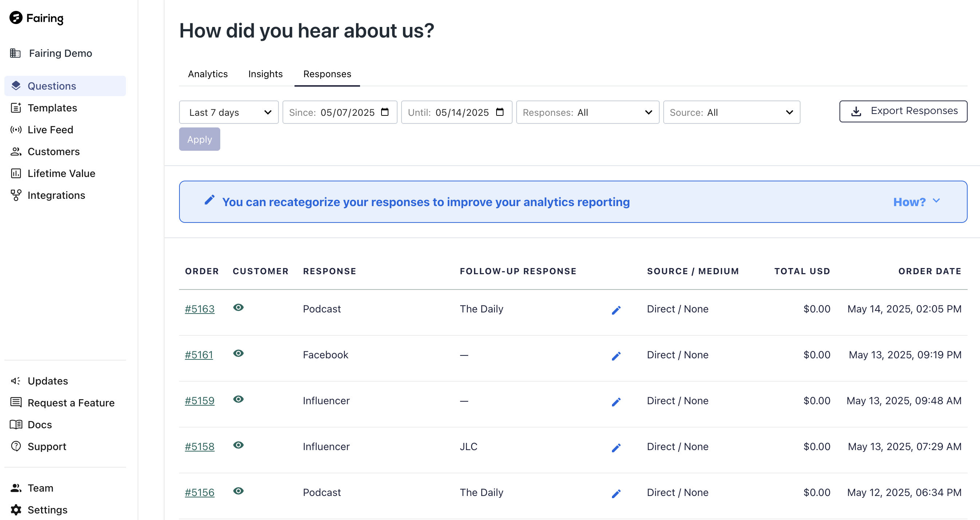This screenshot has height=520, width=980.
Task: View customer eye icon for order #5159
Action: pos(238,399)
